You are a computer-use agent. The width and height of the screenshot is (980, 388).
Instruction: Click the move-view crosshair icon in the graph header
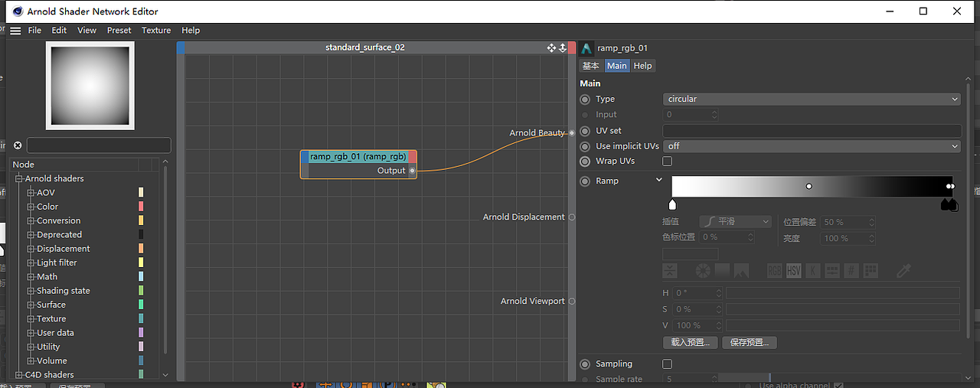(551, 47)
